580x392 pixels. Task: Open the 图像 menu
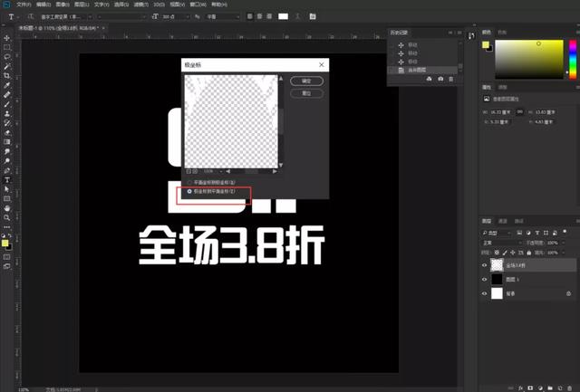(62, 5)
